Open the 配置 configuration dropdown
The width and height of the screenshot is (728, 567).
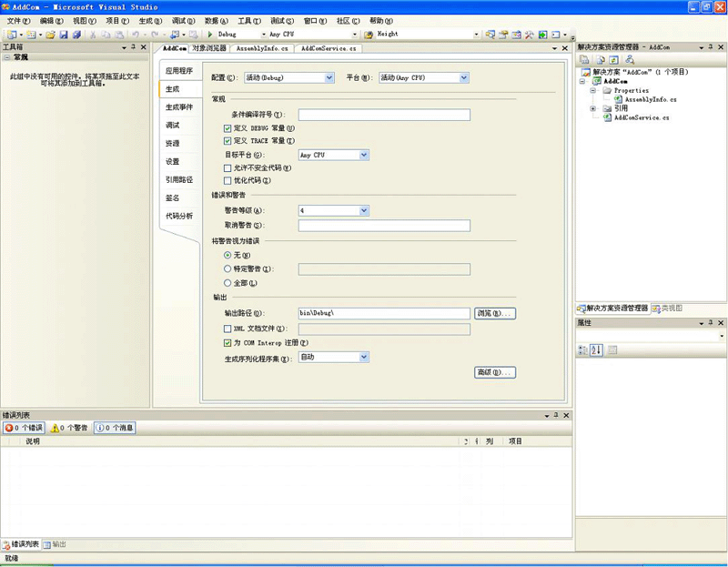(289, 77)
